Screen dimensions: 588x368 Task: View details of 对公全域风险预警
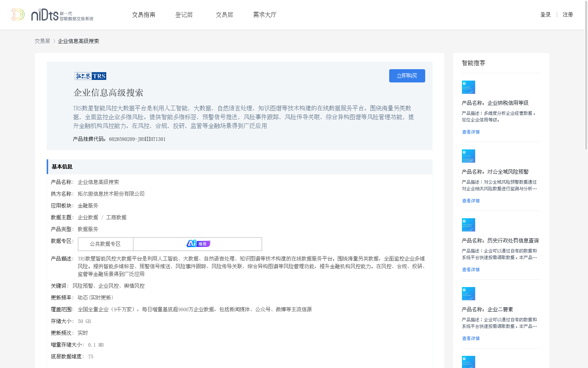coord(471,201)
